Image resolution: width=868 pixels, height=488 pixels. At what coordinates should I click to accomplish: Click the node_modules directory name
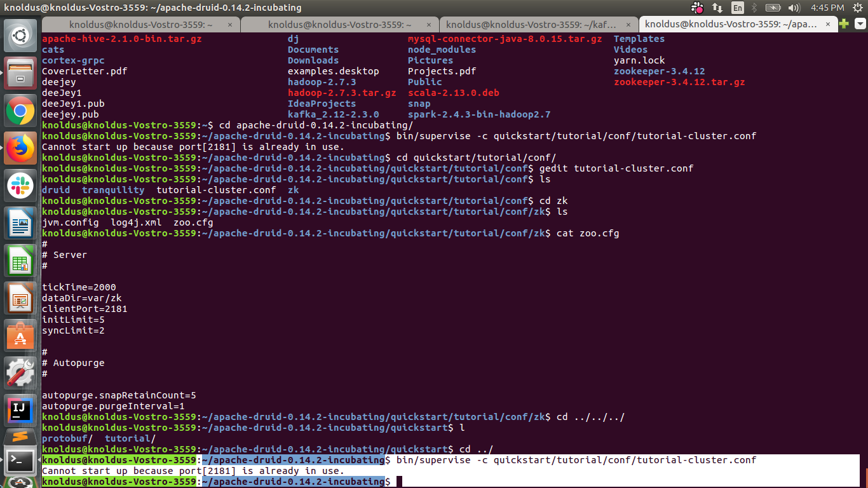point(442,50)
